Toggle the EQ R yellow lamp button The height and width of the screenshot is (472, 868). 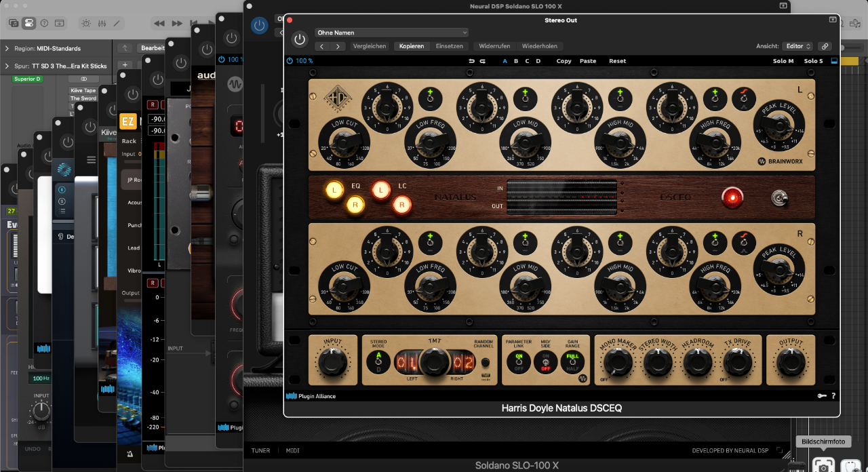coord(355,203)
